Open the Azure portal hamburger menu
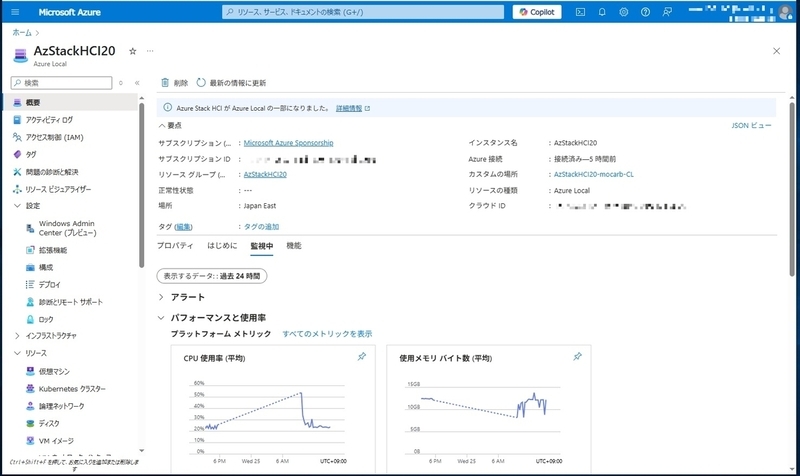Image resolution: width=800 pixels, height=476 pixels. coord(15,12)
